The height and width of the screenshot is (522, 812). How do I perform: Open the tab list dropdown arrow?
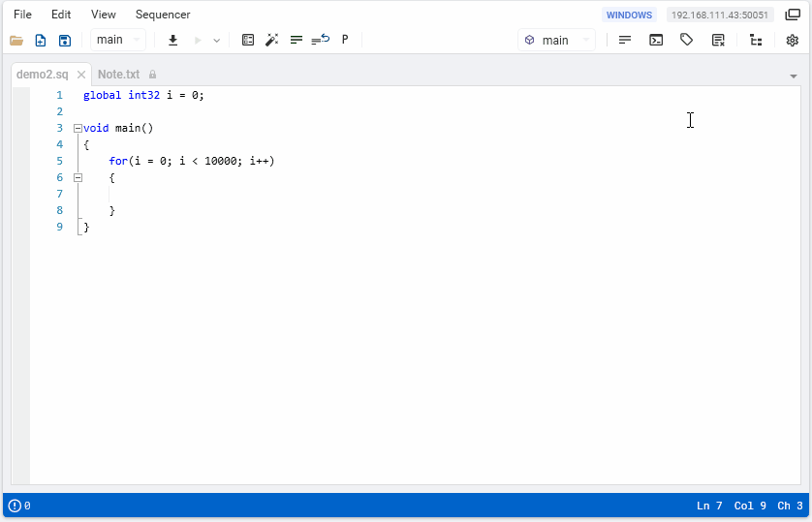(794, 77)
